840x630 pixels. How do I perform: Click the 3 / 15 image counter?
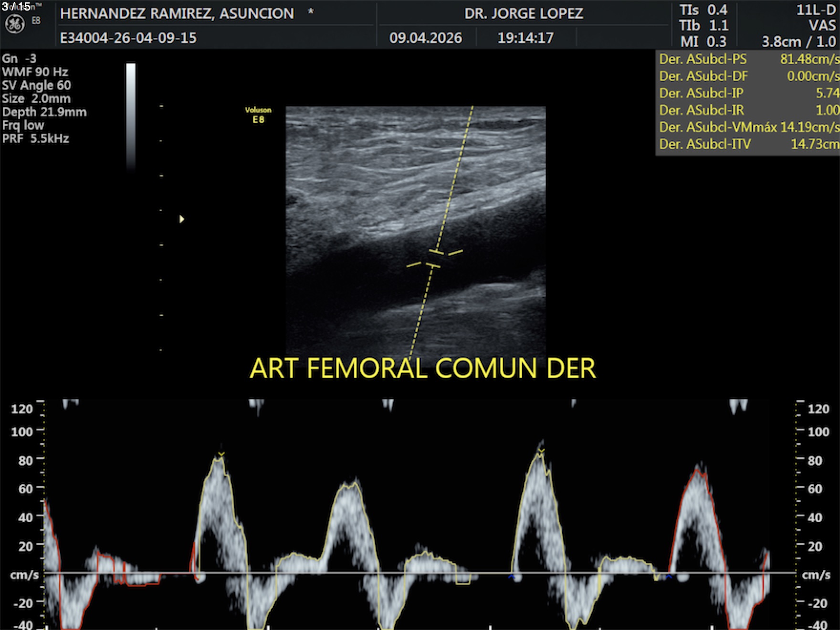[x=16, y=6]
